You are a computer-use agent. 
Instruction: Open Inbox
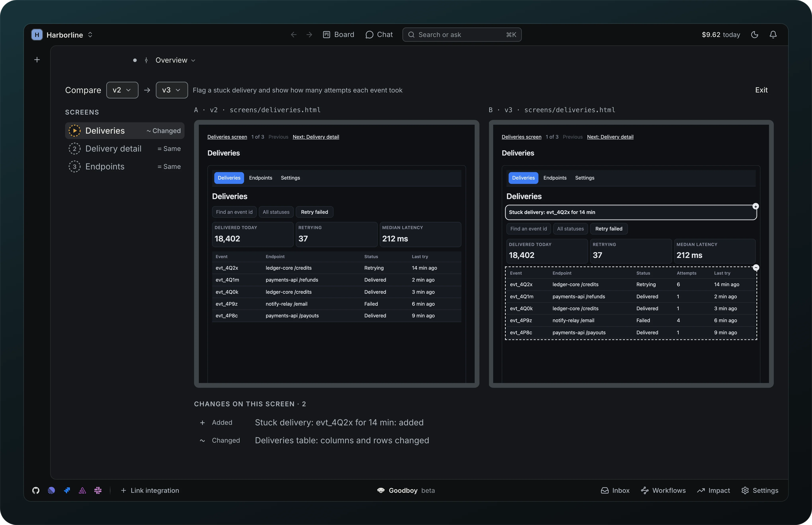(x=615, y=490)
